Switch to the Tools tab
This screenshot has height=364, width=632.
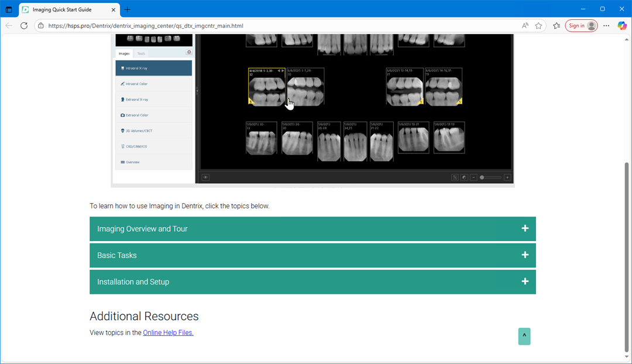(140, 54)
